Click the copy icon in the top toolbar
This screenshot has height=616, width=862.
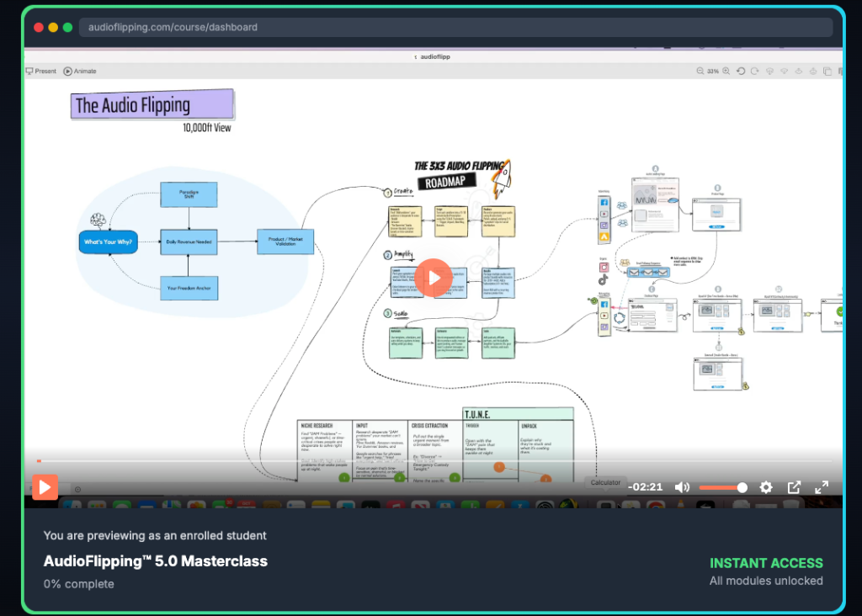point(827,71)
